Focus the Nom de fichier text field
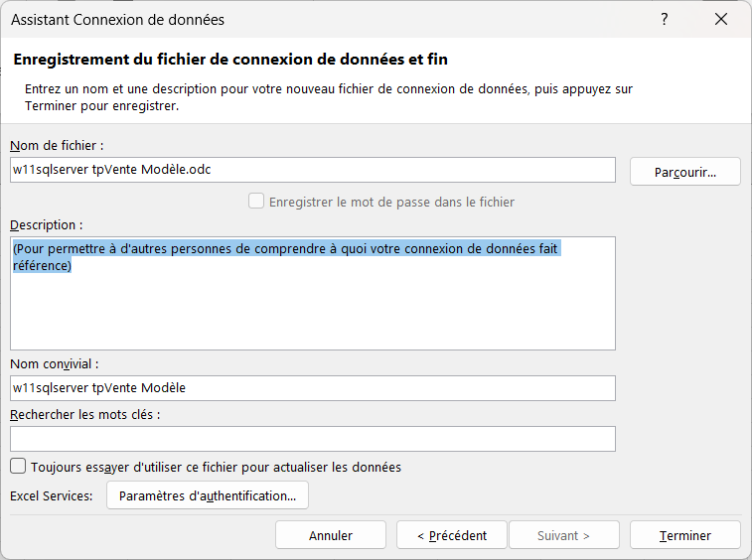The width and height of the screenshot is (752, 560). click(313, 170)
